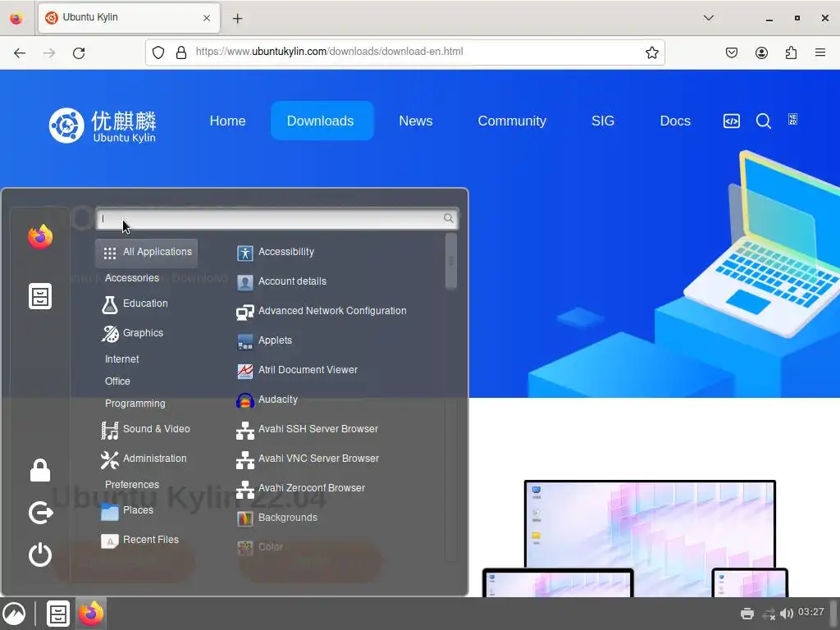Open the News navigation link
840x630 pixels.
coord(416,121)
